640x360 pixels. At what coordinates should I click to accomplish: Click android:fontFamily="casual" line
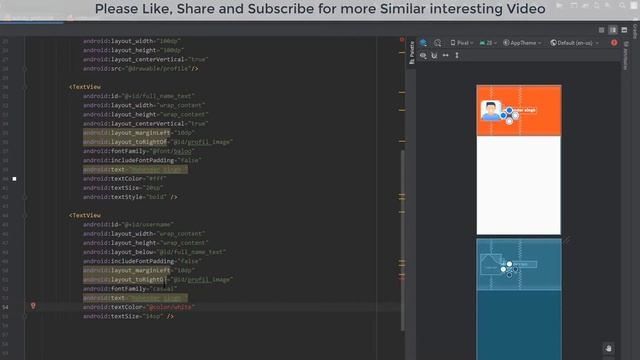[130, 289]
